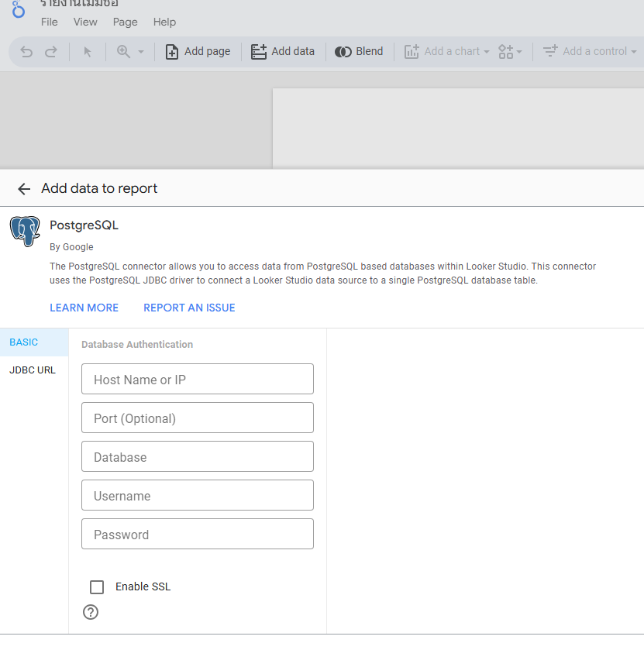Switch to the JDBC URL tab
The width and height of the screenshot is (644, 650).
tap(33, 370)
